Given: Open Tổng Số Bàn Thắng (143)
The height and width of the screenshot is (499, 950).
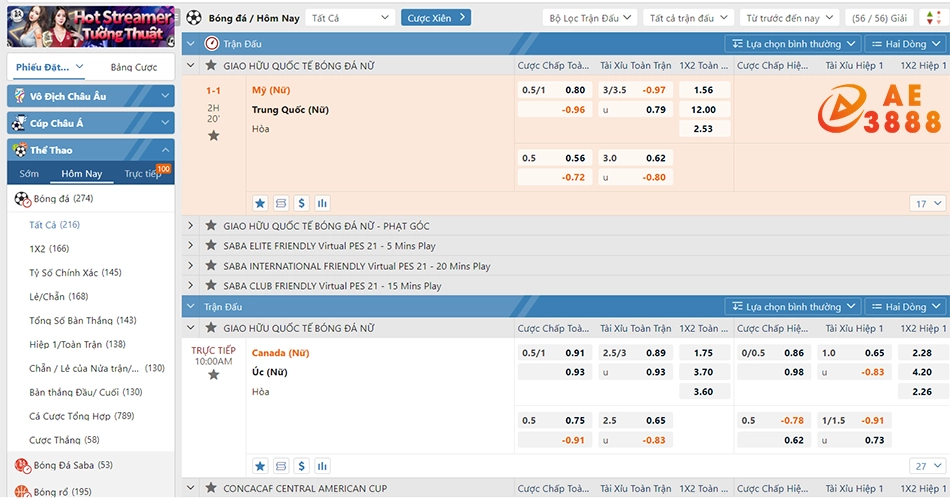Looking at the screenshot, I should [x=82, y=320].
